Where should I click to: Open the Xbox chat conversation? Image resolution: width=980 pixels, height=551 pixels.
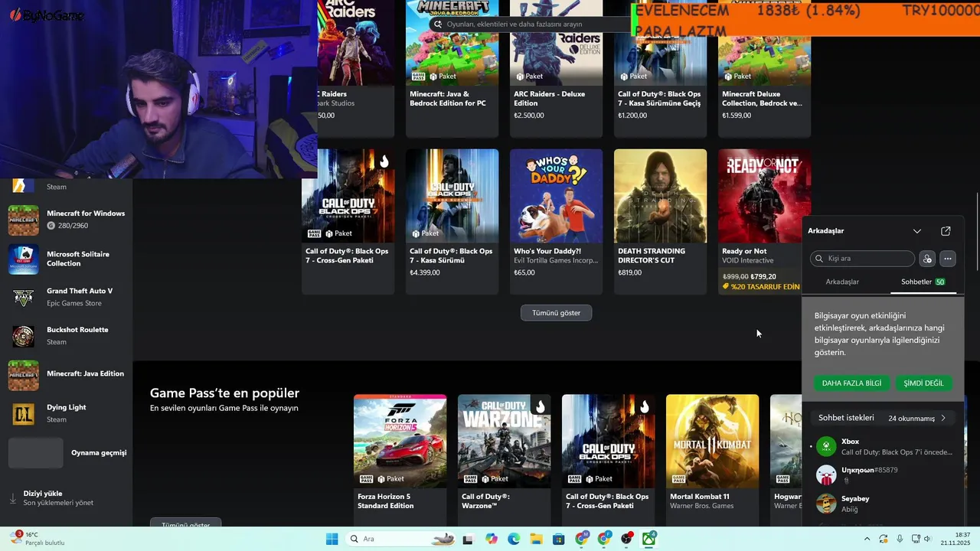[x=882, y=447]
